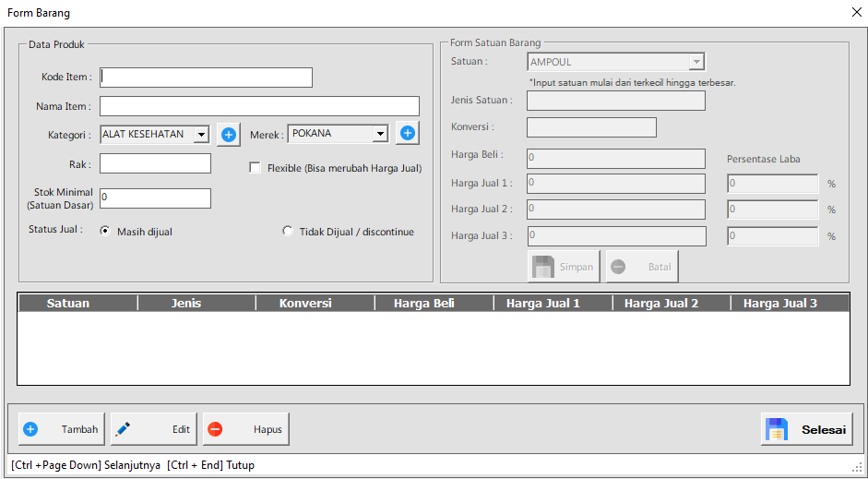This screenshot has height=479, width=868.
Task: Choose Tidak Dijual / discontinue option
Action: [288, 232]
